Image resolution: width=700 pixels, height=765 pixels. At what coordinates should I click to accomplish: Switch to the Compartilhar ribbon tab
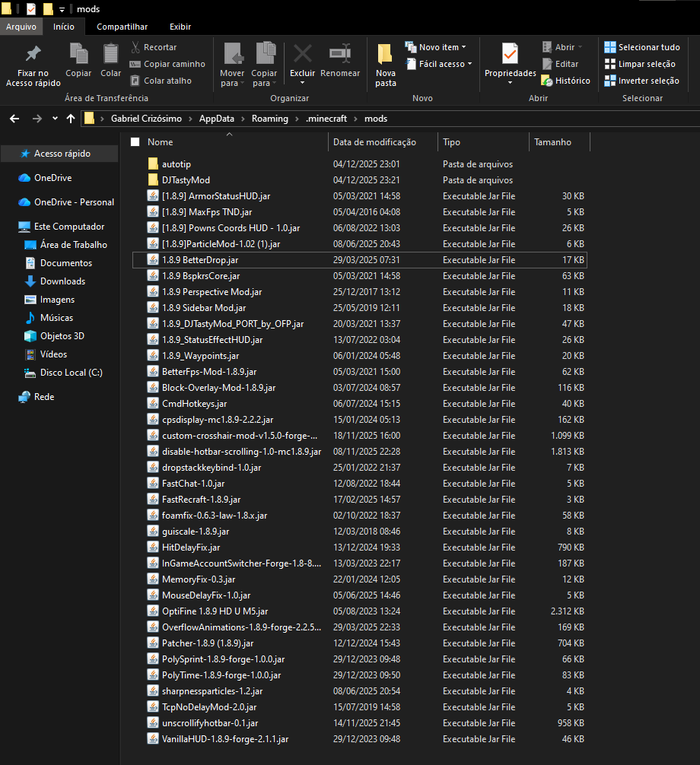[x=122, y=27]
